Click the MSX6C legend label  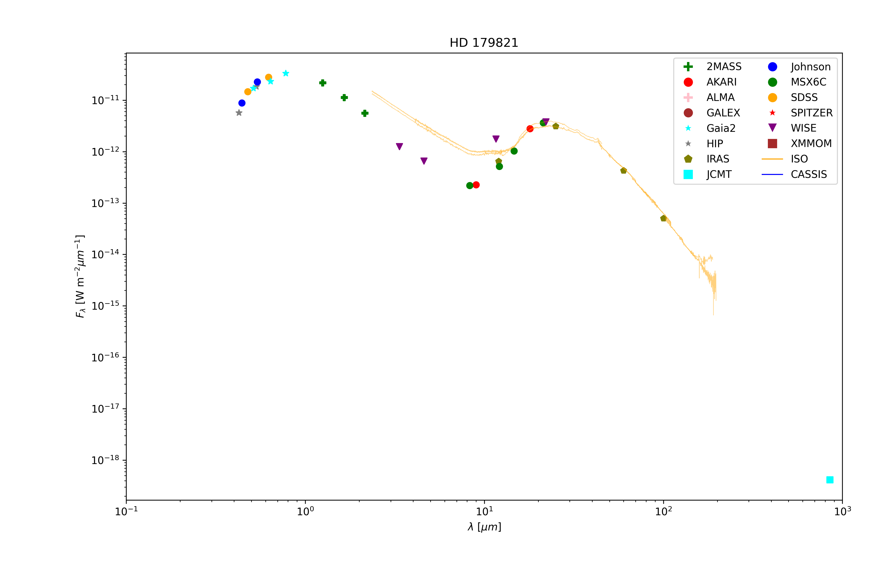pyautogui.click(x=808, y=82)
